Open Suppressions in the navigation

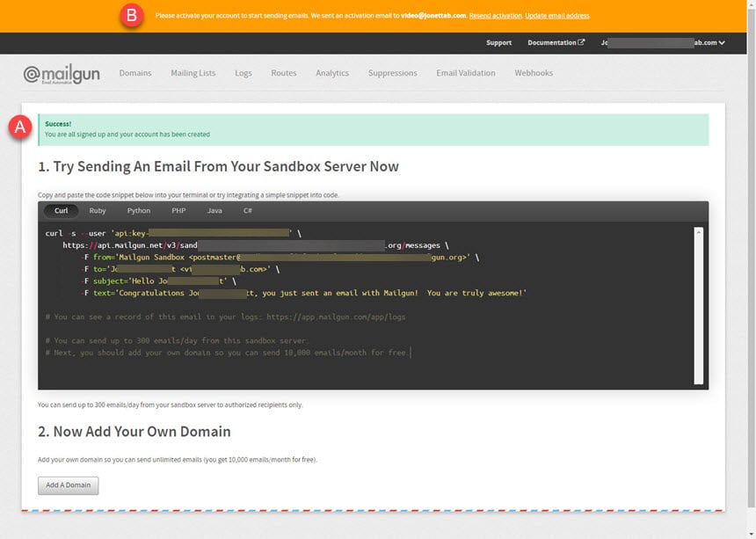coord(392,73)
